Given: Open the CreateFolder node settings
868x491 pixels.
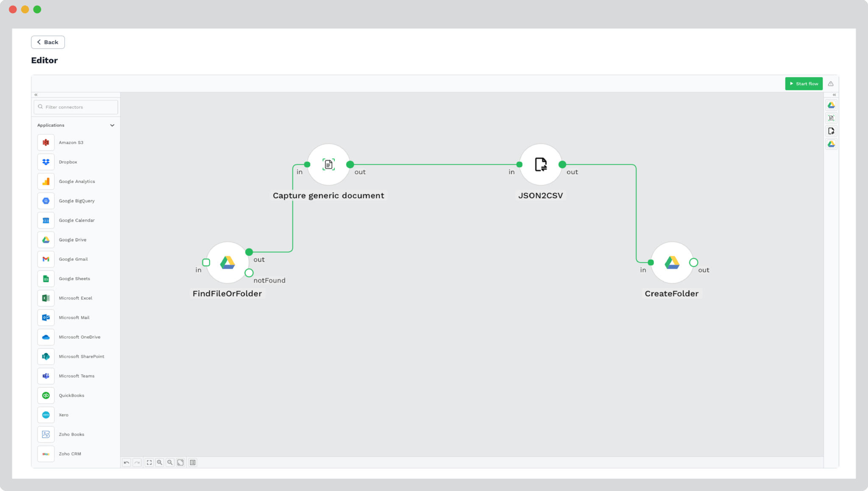Looking at the screenshot, I should pyautogui.click(x=672, y=263).
